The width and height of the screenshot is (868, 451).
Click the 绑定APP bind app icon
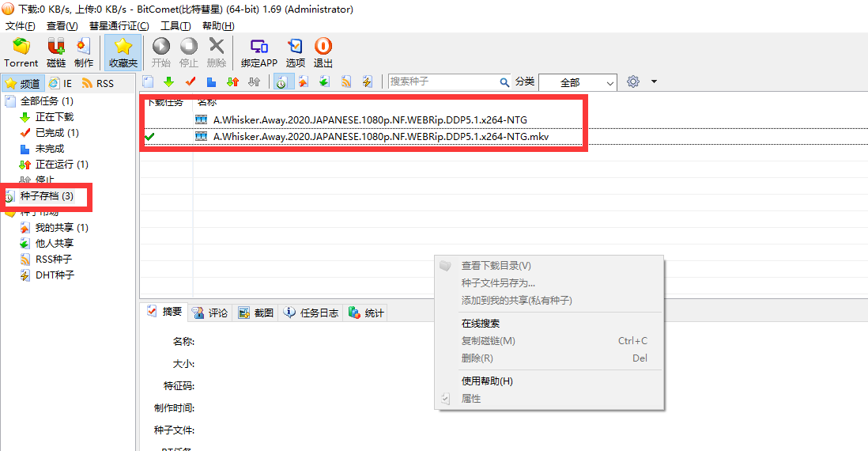point(259,53)
